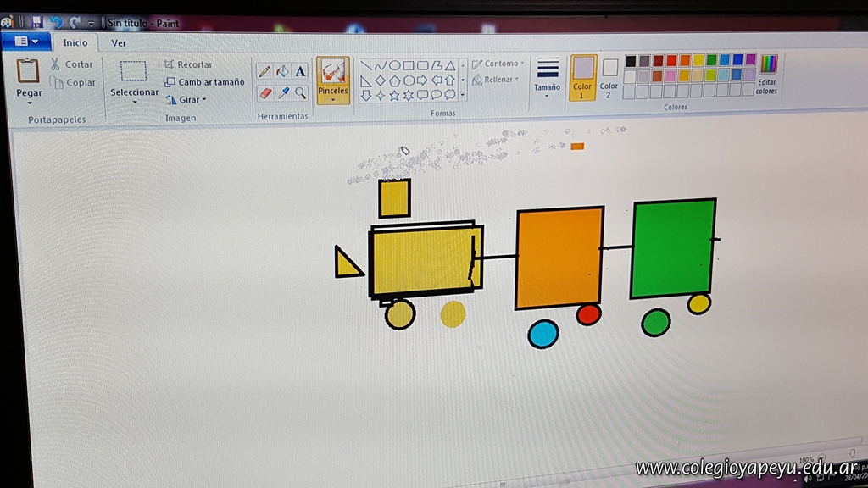
Task: Open the blue Paint file menu
Action: [25, 42]
